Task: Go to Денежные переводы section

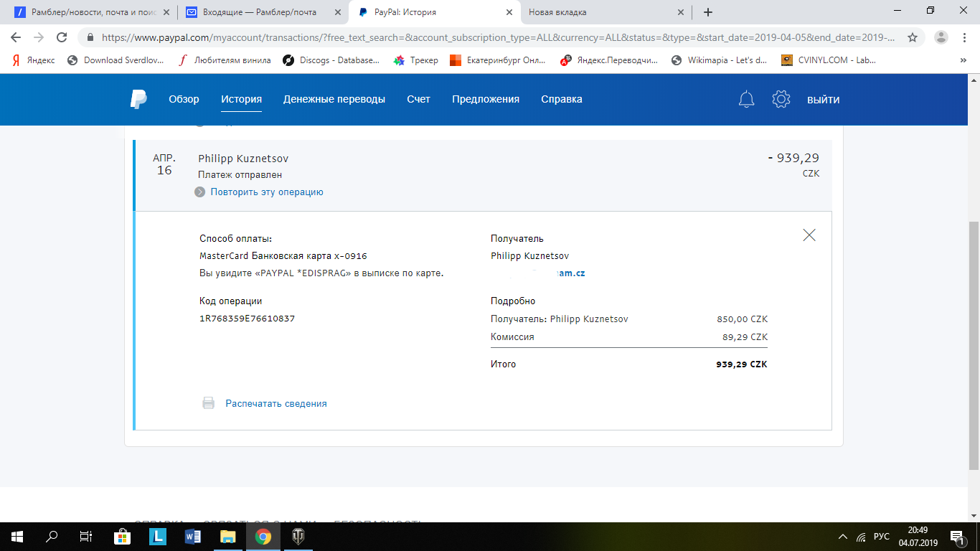Action: pos(334,99)
